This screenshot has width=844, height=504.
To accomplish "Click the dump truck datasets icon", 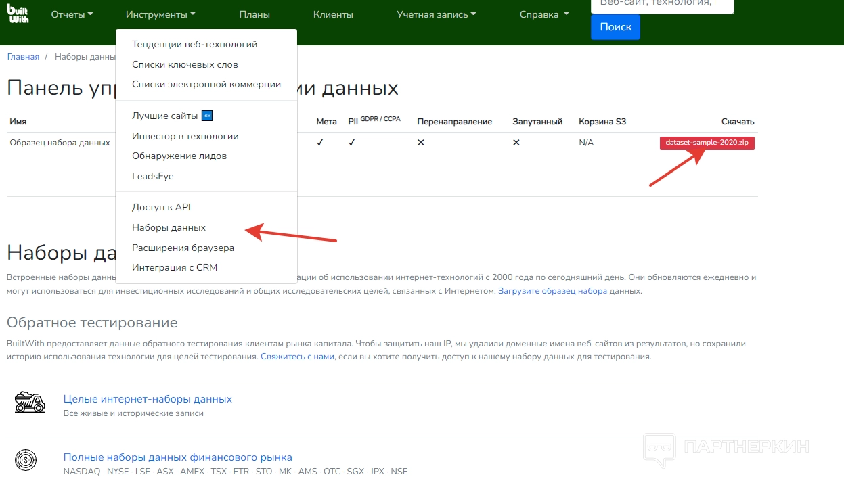I will 30,402.
